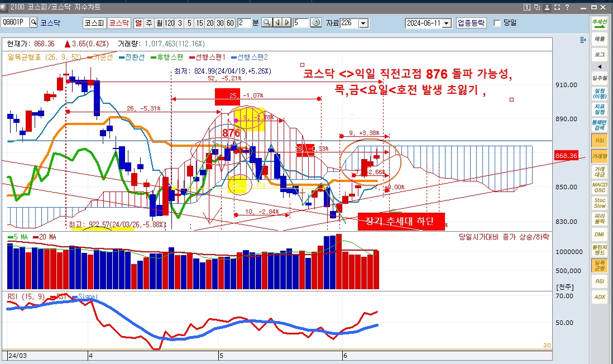Click the round clock icon in the toolbar

(316, 23)
